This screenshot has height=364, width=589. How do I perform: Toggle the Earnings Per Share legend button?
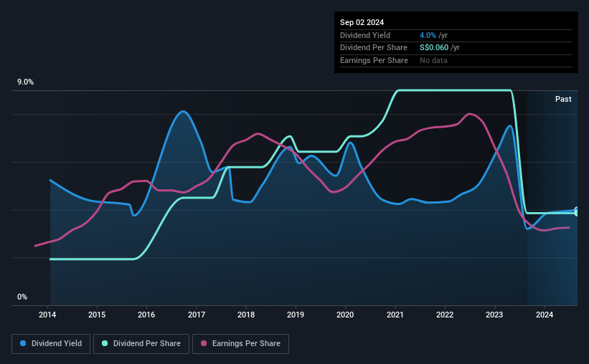click(x=240, y=344)
